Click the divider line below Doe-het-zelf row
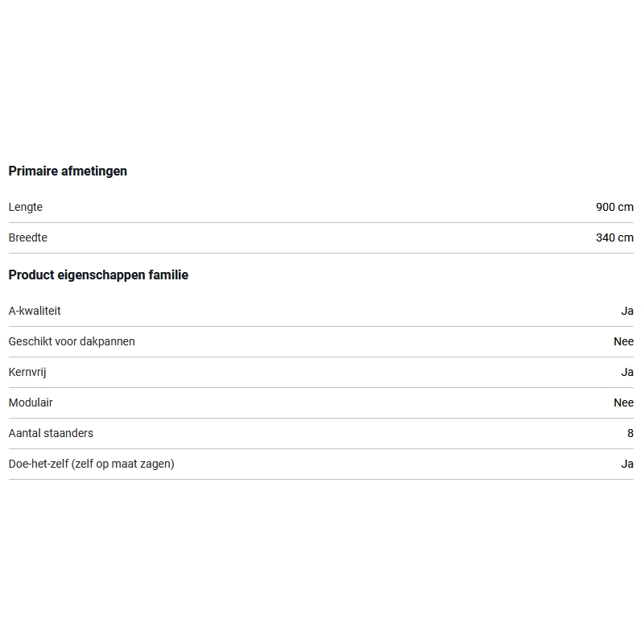The height and width of the screenshot is (644, 644). pyautogui.click(x=320, y=479)
